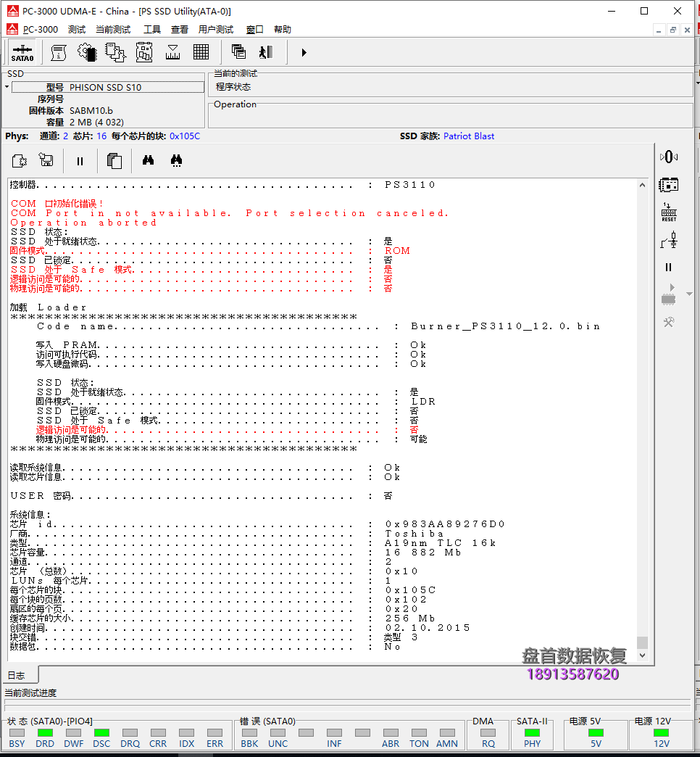The width and height of the screenshot is (700, 757).
Task: Click the power switch circuit icon on right
Action: [668, 240]
